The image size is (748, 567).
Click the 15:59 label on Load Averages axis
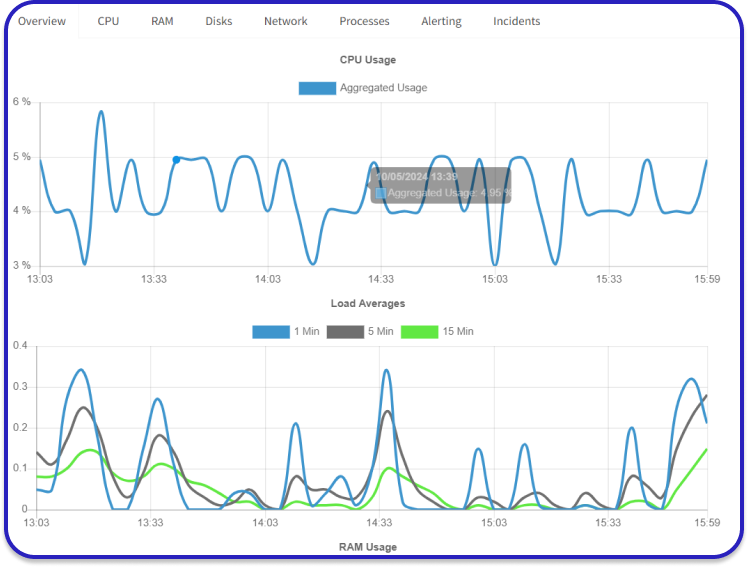point(706,523)
